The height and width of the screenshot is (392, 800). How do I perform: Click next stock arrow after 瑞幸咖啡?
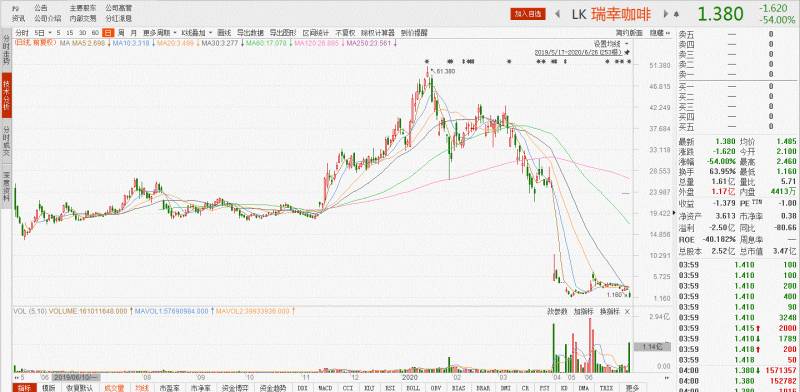click(665, 14)
